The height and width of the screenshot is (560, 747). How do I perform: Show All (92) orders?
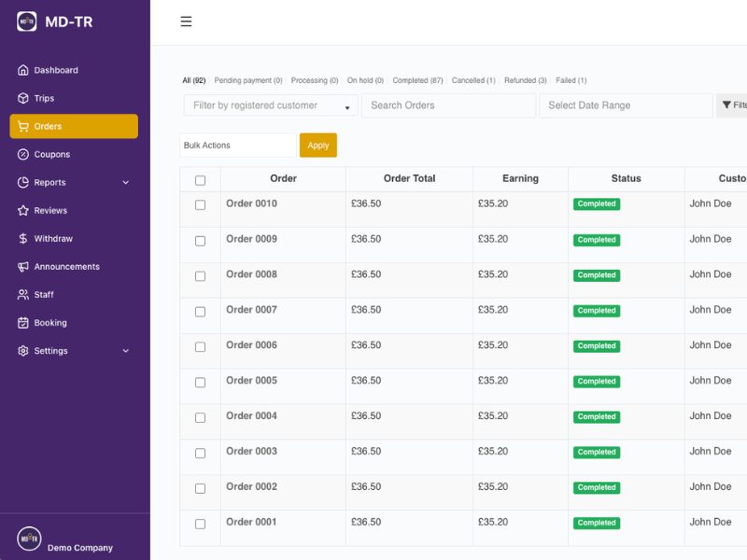coord(194,80)
